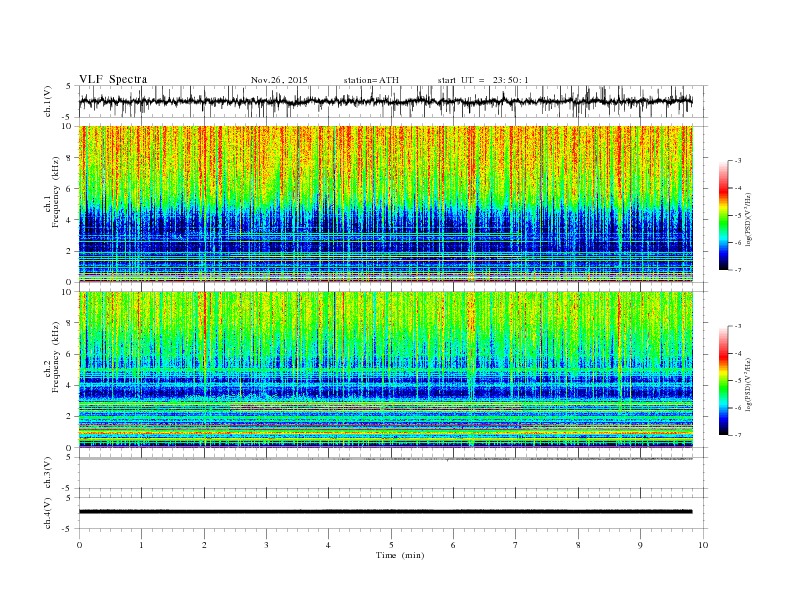
Task: Click the '-3' label on upper colorbar
Action: click(738, 161)
